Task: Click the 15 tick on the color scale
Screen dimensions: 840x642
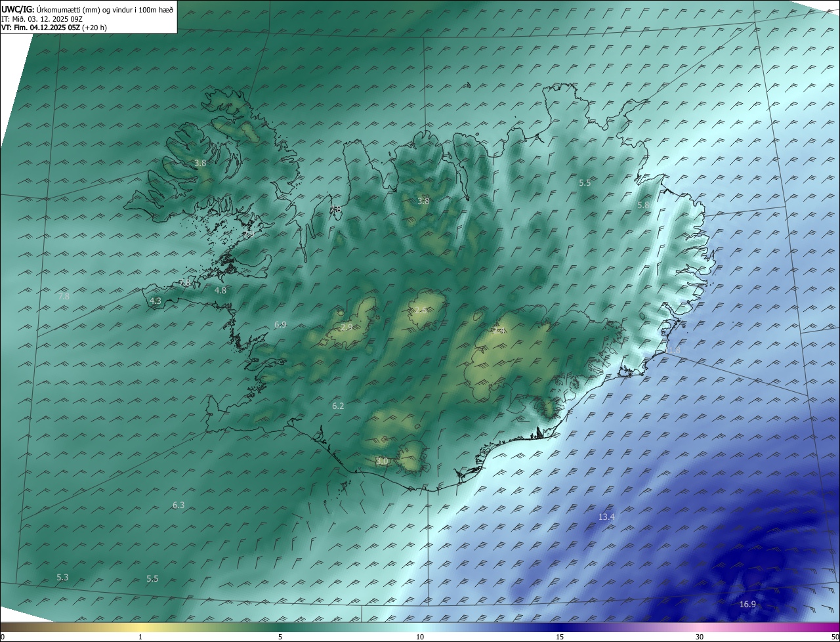Action: pyautogui.click(x=560, y=637)
